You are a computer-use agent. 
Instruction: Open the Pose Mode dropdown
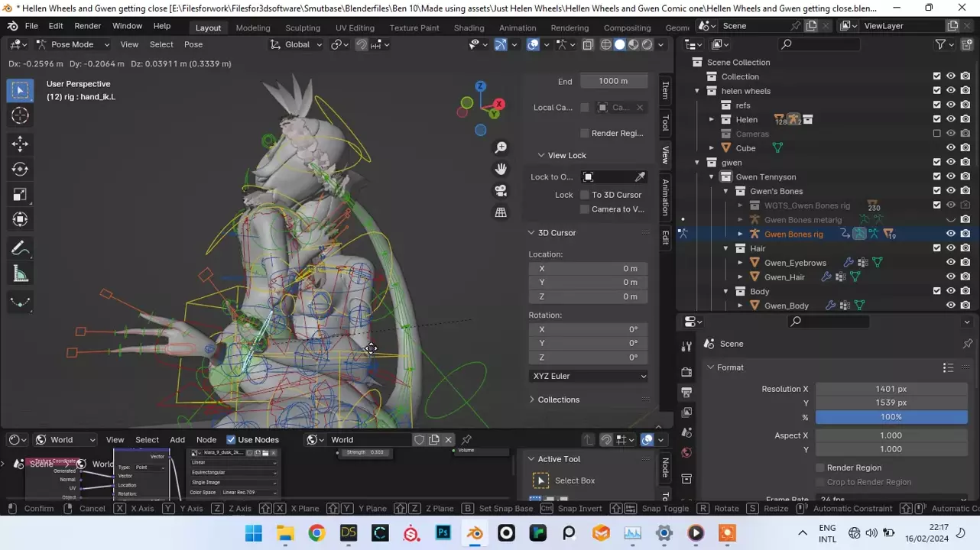tap(72, 44)
